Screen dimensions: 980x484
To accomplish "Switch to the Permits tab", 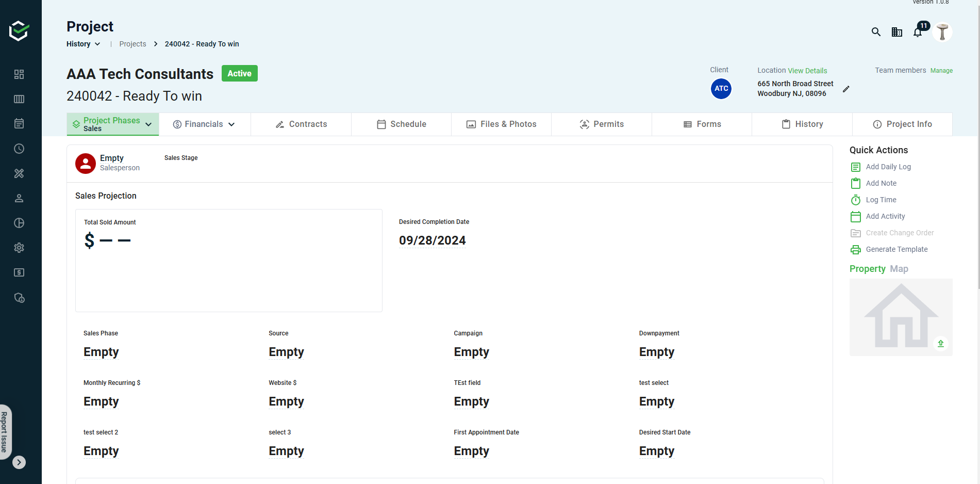I will pyautogui.click(x=602, y=124).
